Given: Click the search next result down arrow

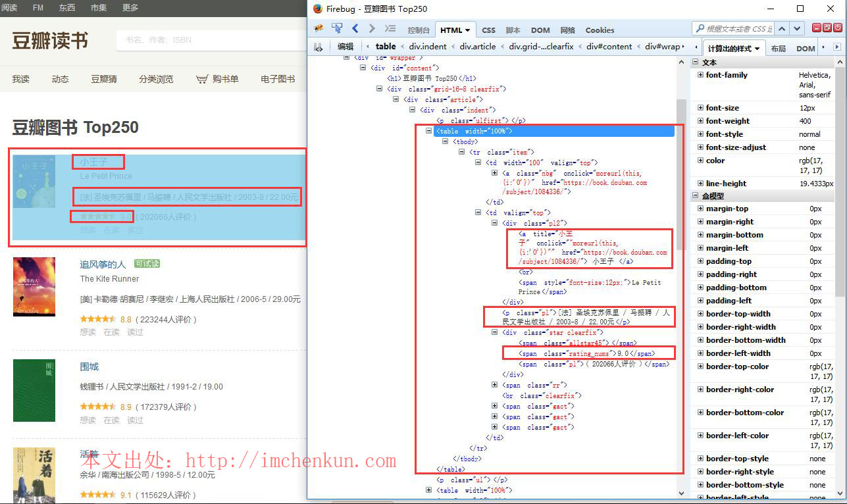Looking at the screenshot, I should (x=798, y=28).
